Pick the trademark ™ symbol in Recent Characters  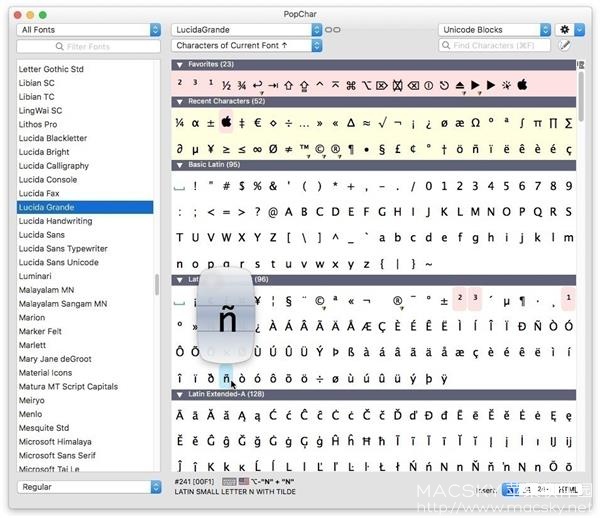tap(304, 148)
